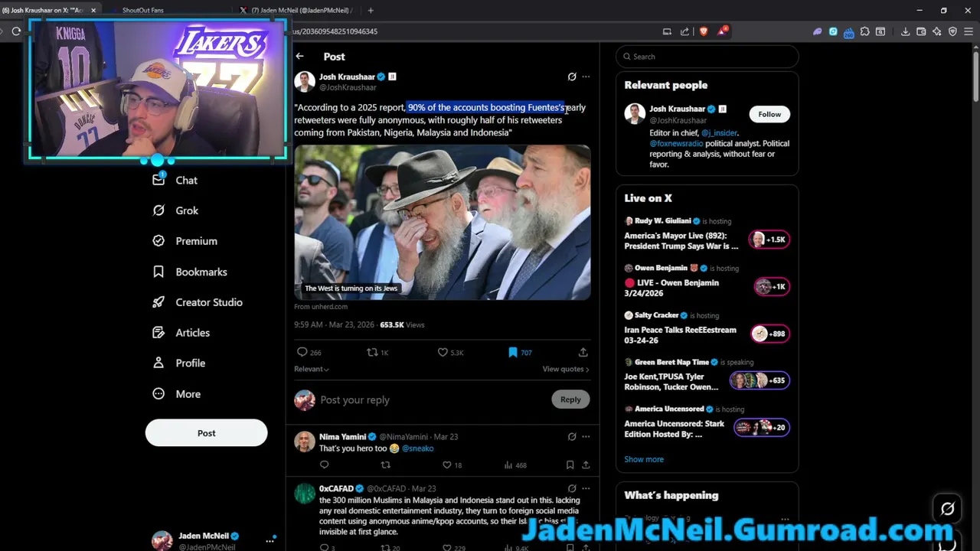The width and height of the screenshot is (980, 551).
Task: Open Bookmarks in the sidebar
Action: (x=190, y=272)
